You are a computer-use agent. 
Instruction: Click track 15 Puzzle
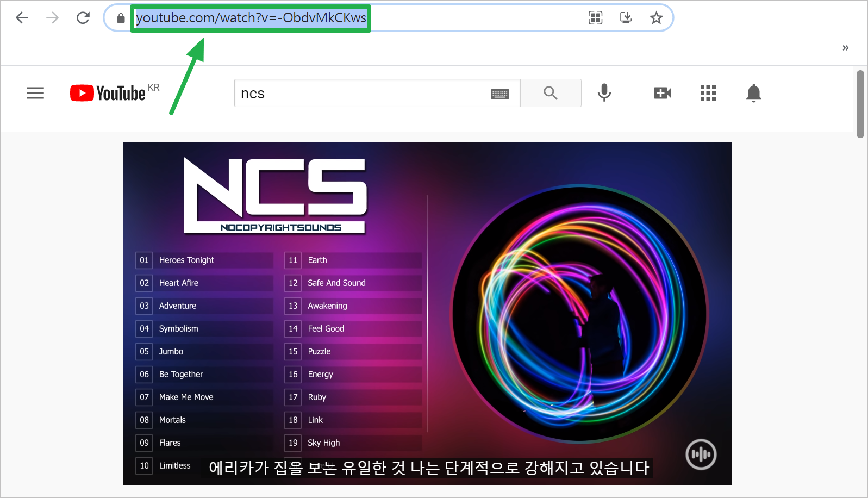coord(353,351)
